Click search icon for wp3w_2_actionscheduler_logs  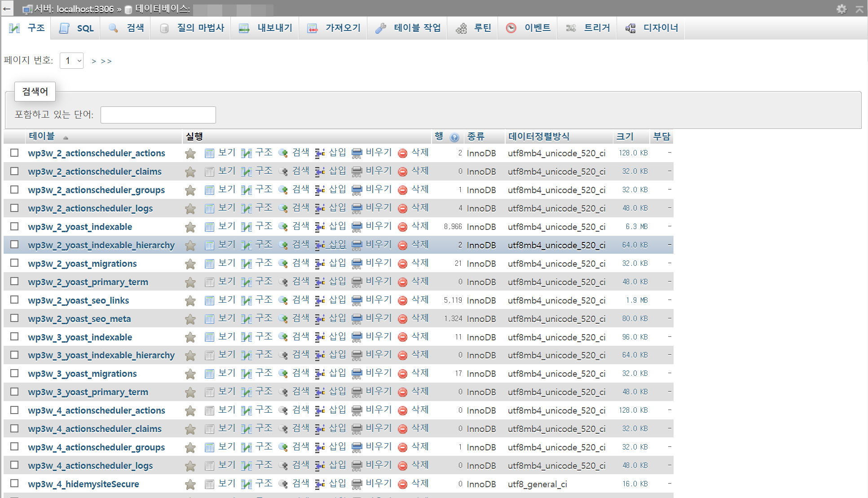pos(283,208)
